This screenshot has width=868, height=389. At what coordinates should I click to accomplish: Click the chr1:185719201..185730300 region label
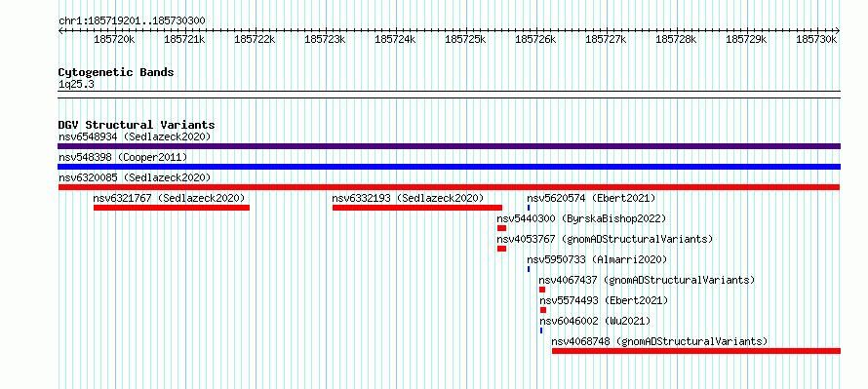click(x=132, y=21)
